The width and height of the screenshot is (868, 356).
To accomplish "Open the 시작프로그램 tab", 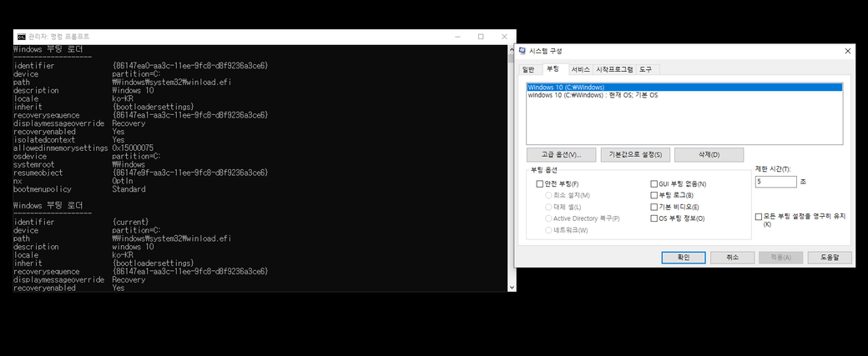I will pos(614,70).
